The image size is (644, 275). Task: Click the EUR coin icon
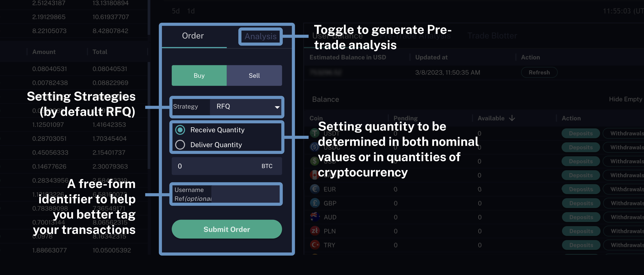point(315,189)
